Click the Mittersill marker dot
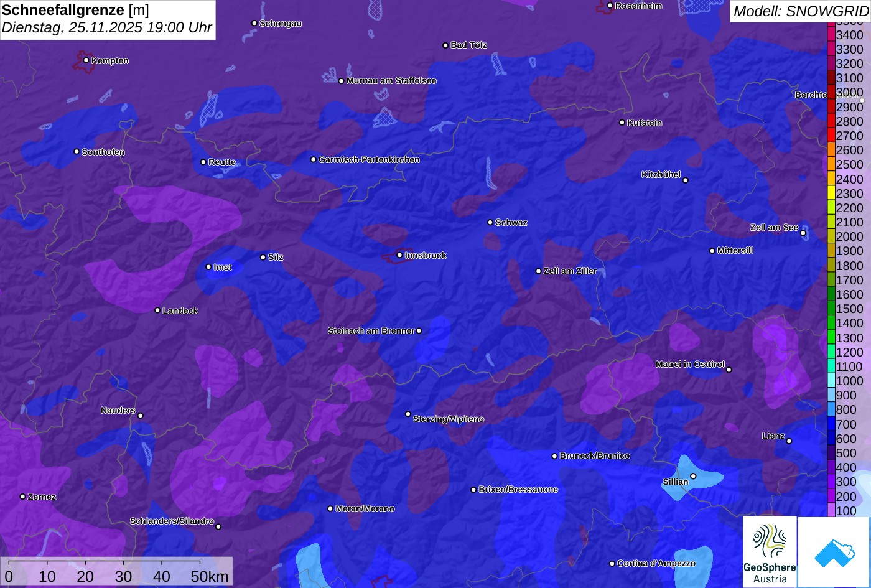871x588 pixels. tap(712, 251)
